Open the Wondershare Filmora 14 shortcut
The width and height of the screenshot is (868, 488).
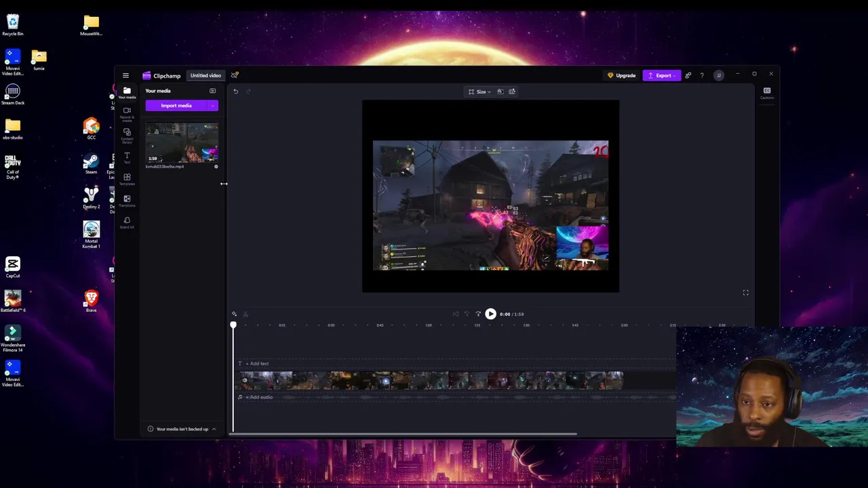[13, 338]
